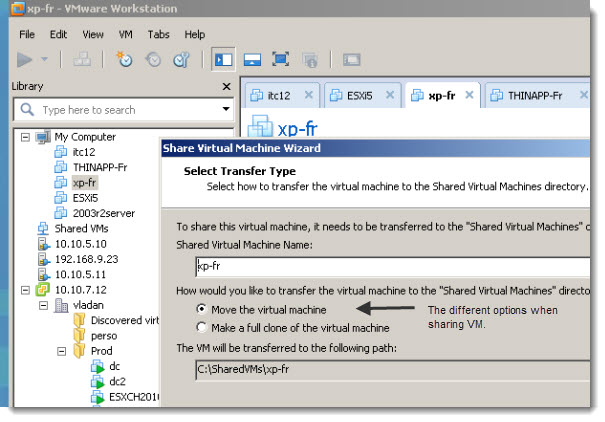Close the itc12 tab
The image size is (605, 422).
coord(309,95)
